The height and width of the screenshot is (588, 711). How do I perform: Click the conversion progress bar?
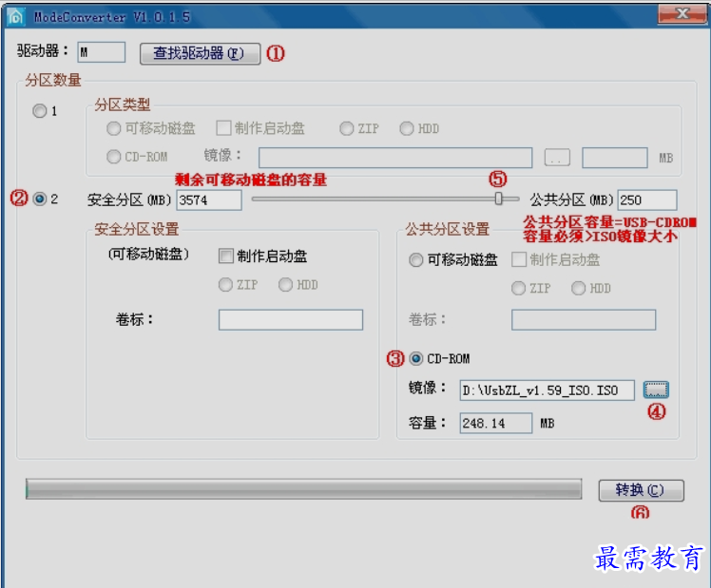tap(304, 489)
